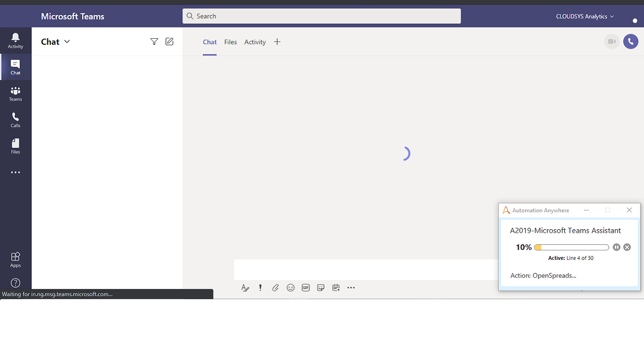Click the chat list Filter icon
Viewport: 644px width, 362px height.
point(154,42)
